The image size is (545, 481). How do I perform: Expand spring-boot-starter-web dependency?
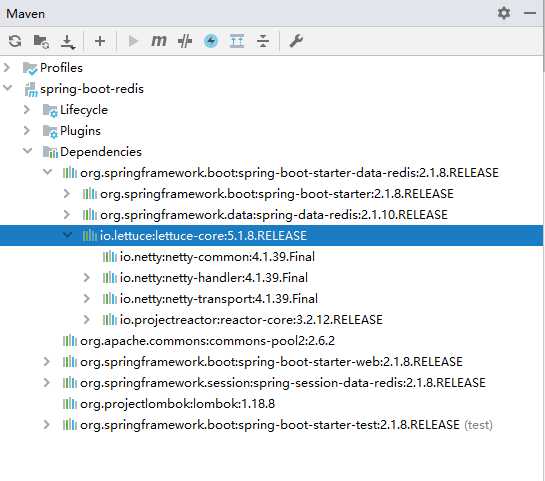[x=47, y=361]
